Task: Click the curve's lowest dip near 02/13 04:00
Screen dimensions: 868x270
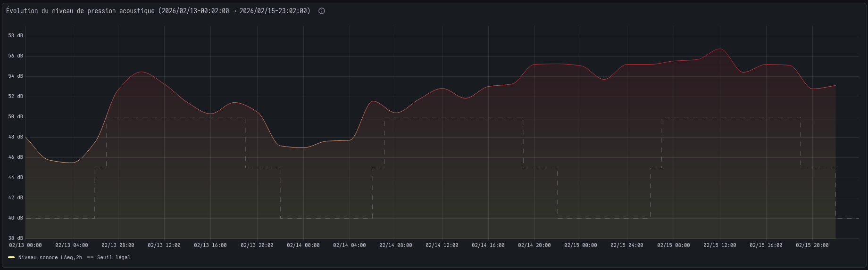Action: tap(72, 163)
